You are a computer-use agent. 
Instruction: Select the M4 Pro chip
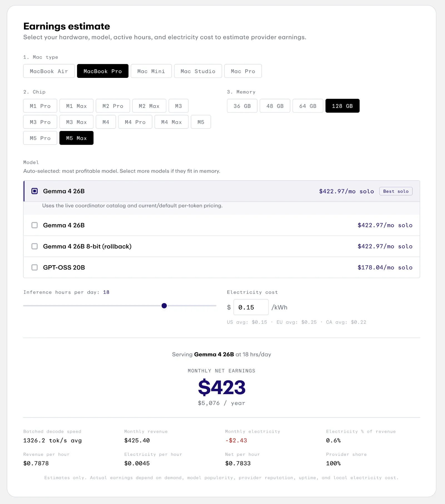pos(135,122)
